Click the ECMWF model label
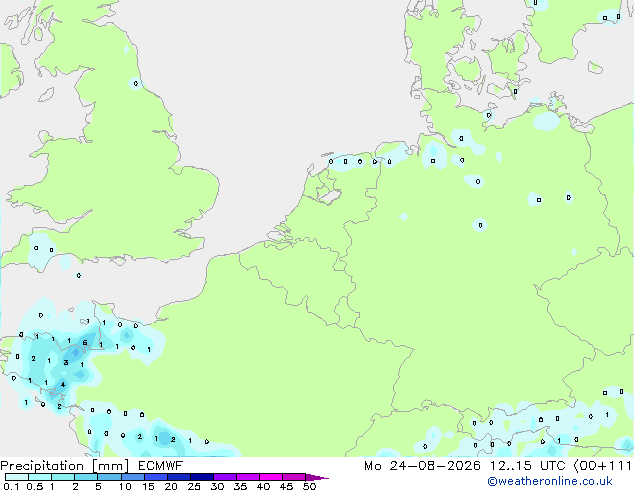Viewport: 634px width, 490px height. pyautogui.click(x=161, y=466)
